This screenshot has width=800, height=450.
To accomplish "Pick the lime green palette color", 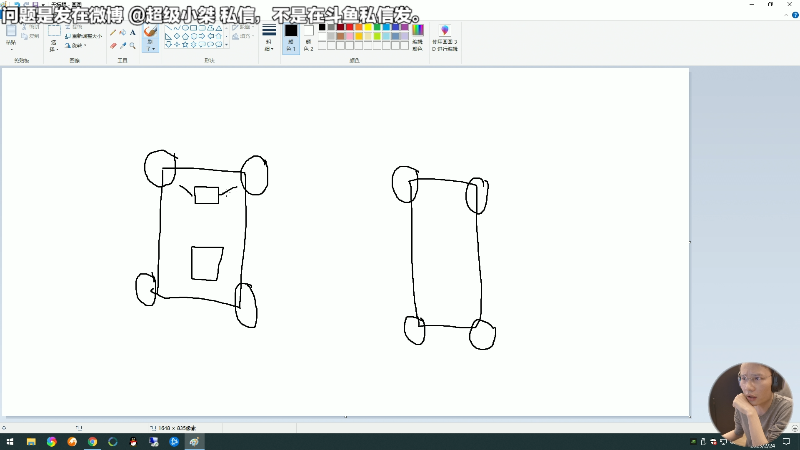I will tap(377, 37).
